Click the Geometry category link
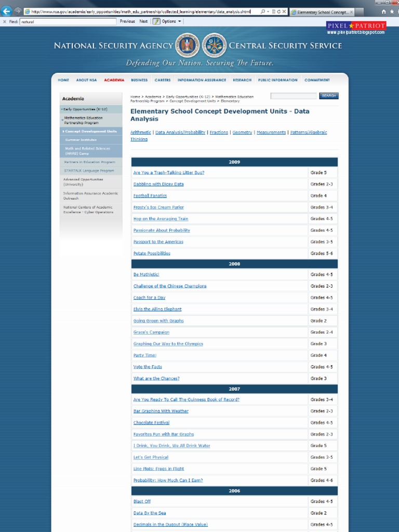Image resolution: width=399 pixels, height=532 pixels. tap(242, 132)
